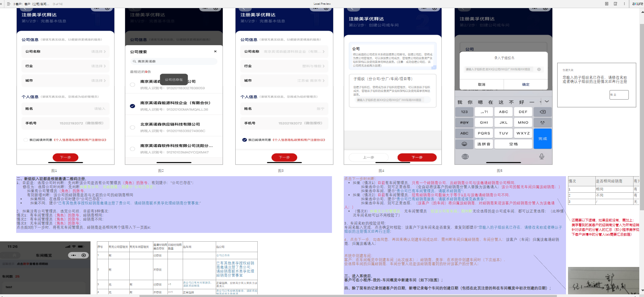
Task: Tap the 选拼音 key
Action: click(484, 144)
